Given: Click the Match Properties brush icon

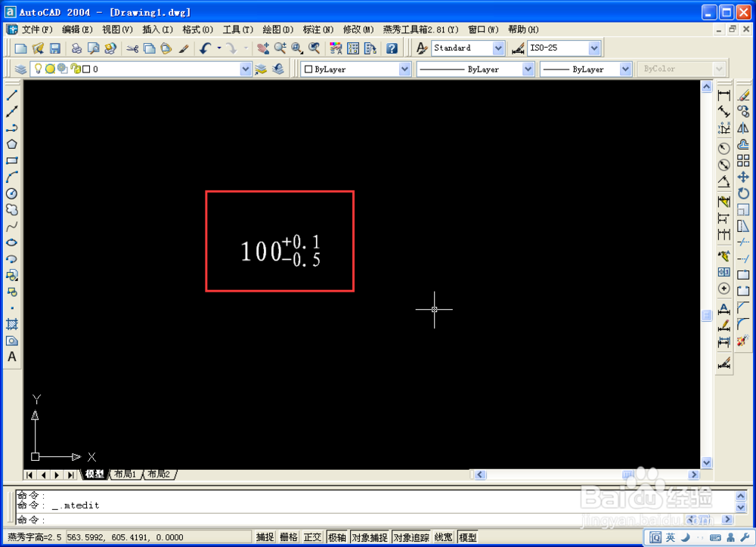Looking at the screenshot, I should [x=184, y=48].
